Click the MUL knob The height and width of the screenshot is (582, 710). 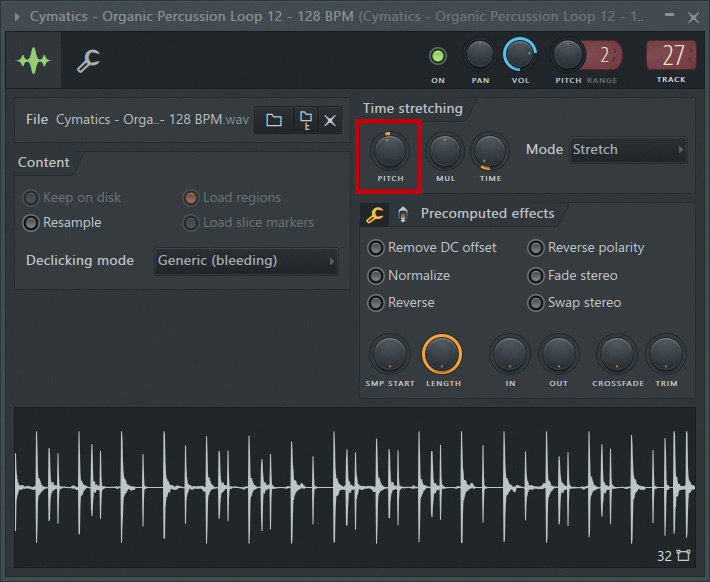pyautogui.click(x=445, y=151)
